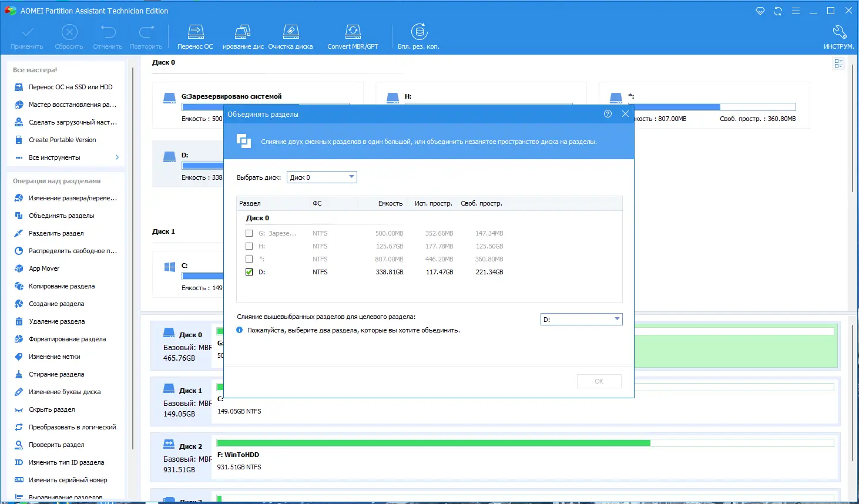
Task: Check the H: partition checkbox
Action: click(249, 246)
